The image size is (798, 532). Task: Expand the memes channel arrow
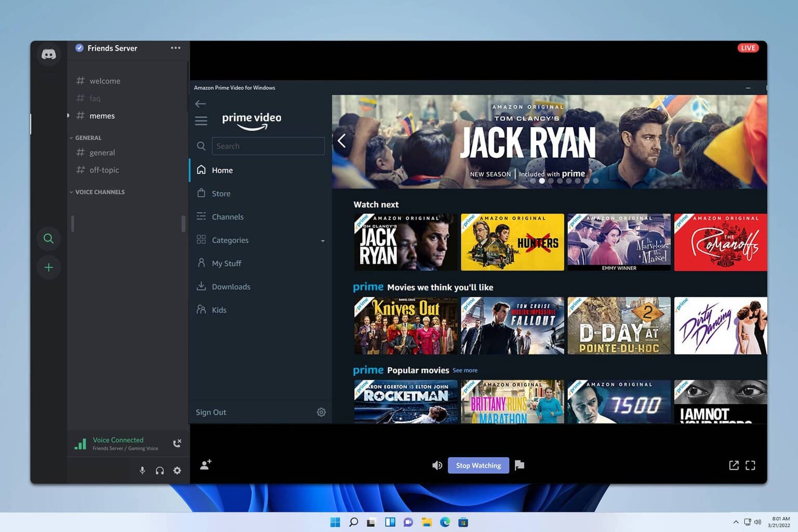(x=68, y=115)
